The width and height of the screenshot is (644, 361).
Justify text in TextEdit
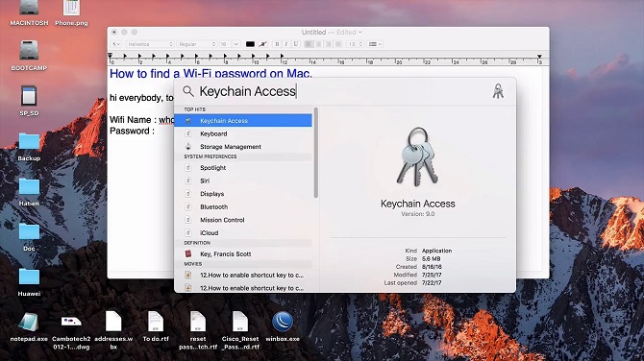(338, 44)
